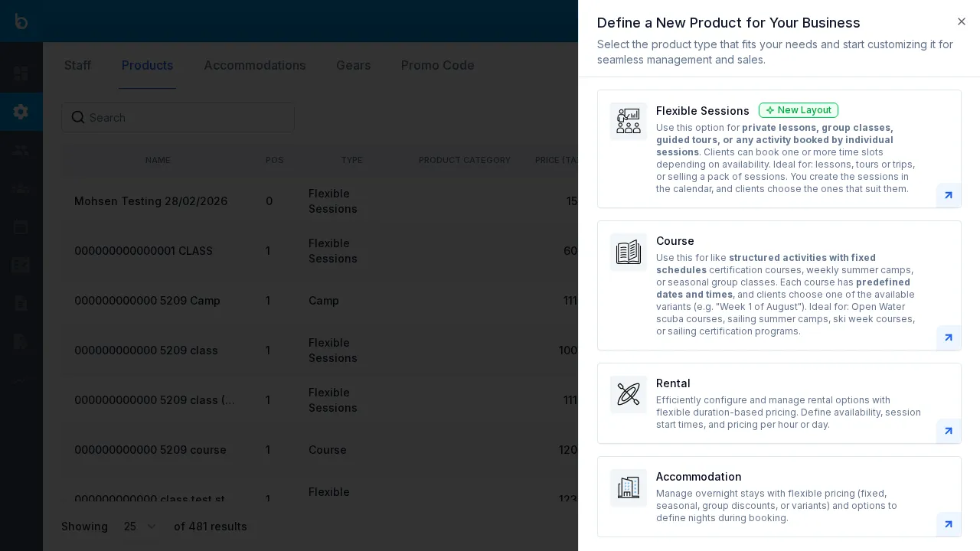Click the New Layout badge
This screenshot has height=551, width=980.
click(798, 110)
